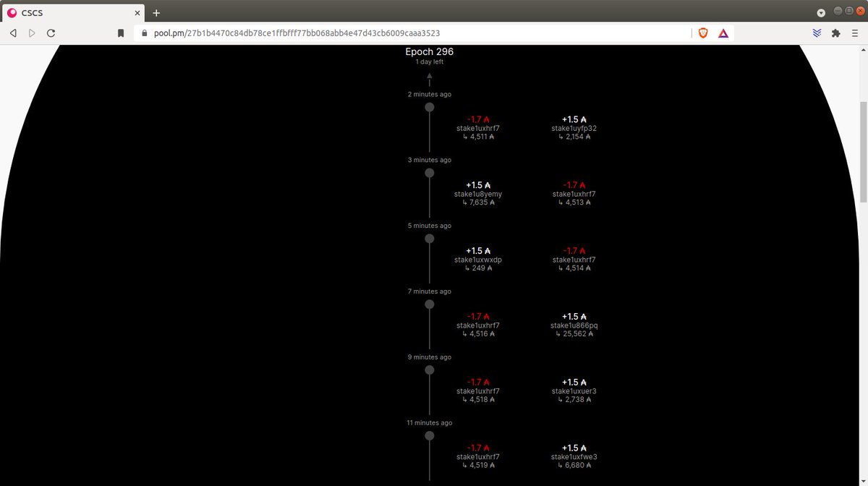Click stake1uxhrf7 with balance 4,514
The image size is (868, 486).
pyautogui.click(x=574, y=260)
